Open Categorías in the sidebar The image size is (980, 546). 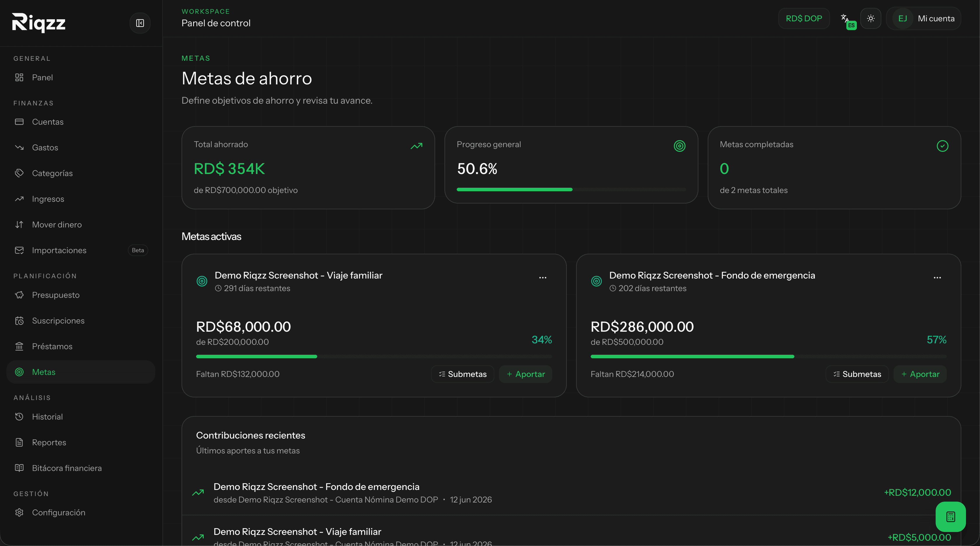coord(81,173)
